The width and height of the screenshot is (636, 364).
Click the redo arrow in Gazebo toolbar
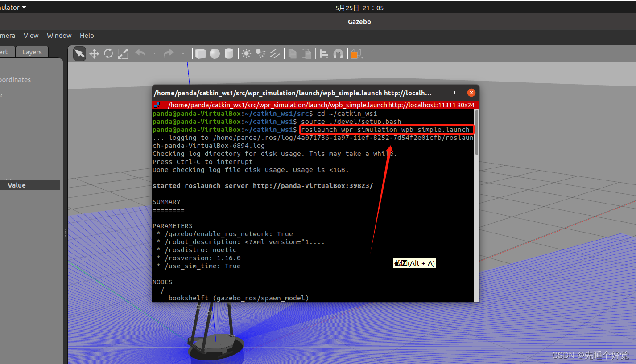pyautogui.click(x=169, y=53)
